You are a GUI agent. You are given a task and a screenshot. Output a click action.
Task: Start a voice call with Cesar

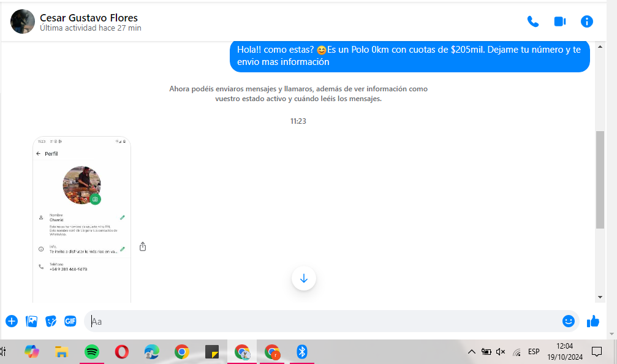coord(533,21)
